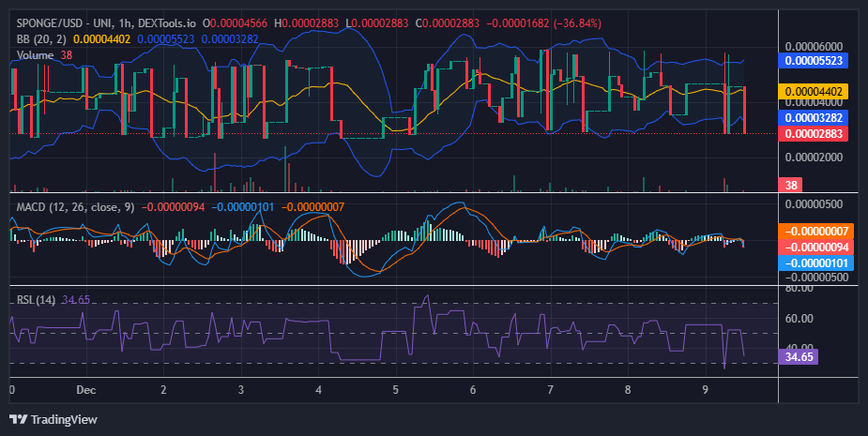Image resolution: width=868 pixels, height=436 pixels.
Task: Click the red 0.00002883 current price tag
Action: (814, 133)
